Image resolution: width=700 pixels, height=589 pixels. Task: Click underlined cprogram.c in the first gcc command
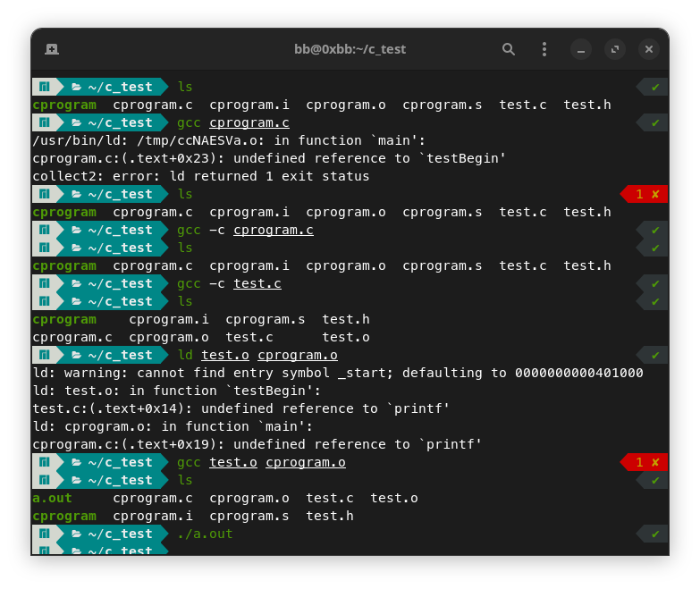click(x=249, y=122)
